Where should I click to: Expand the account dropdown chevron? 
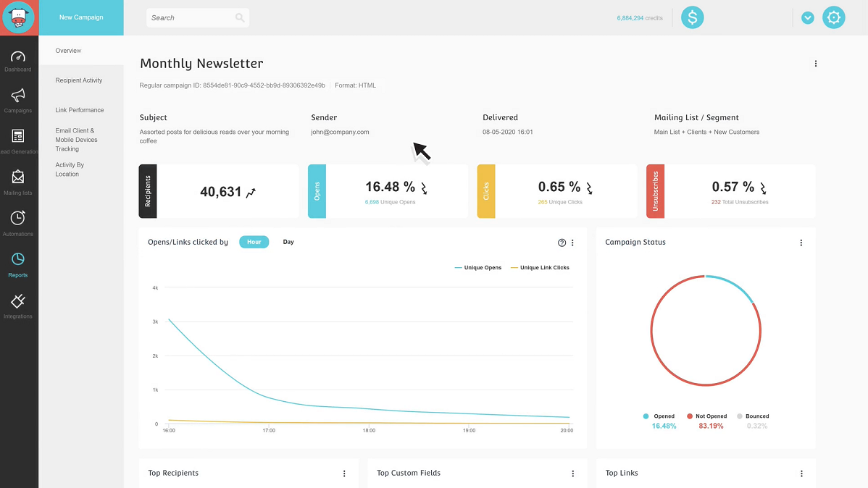[808, 17]
